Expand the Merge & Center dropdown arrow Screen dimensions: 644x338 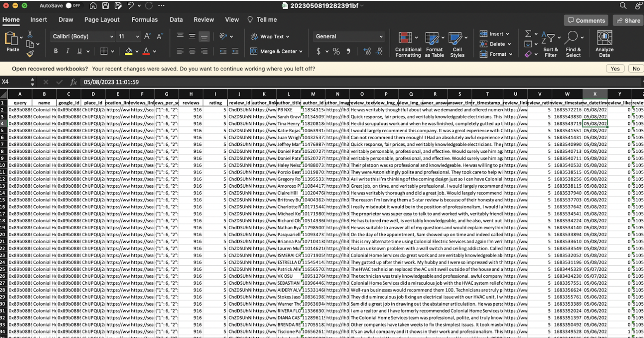tap(301, 52)
